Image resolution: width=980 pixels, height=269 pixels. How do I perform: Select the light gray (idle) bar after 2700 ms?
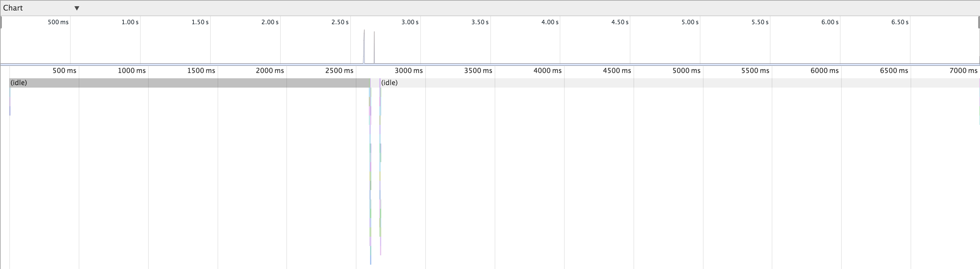tap(677, 83)
